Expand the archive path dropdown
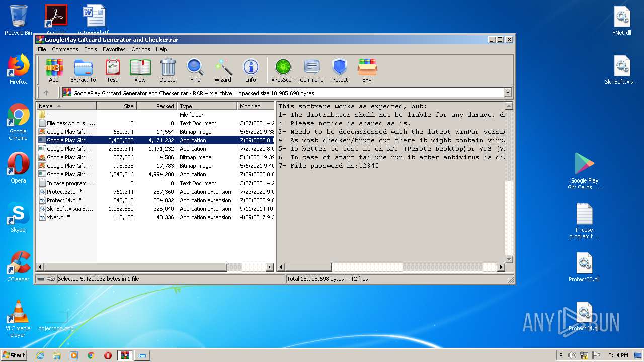Viewport: 644px width, 362px height. [508, 93]
